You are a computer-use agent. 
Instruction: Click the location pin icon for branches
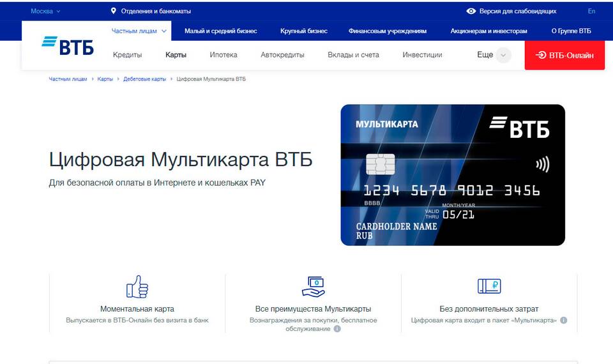pos(114,11)
